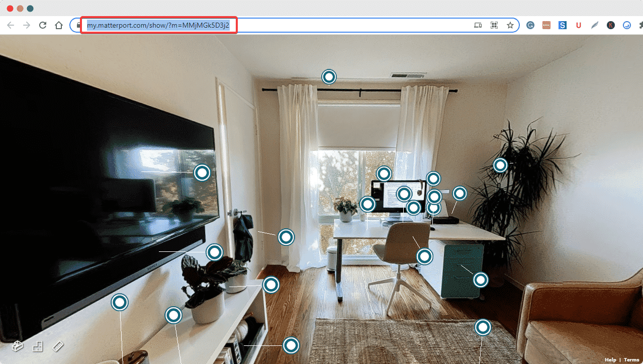Open the Dollhouse view

(x=17, y=346)
